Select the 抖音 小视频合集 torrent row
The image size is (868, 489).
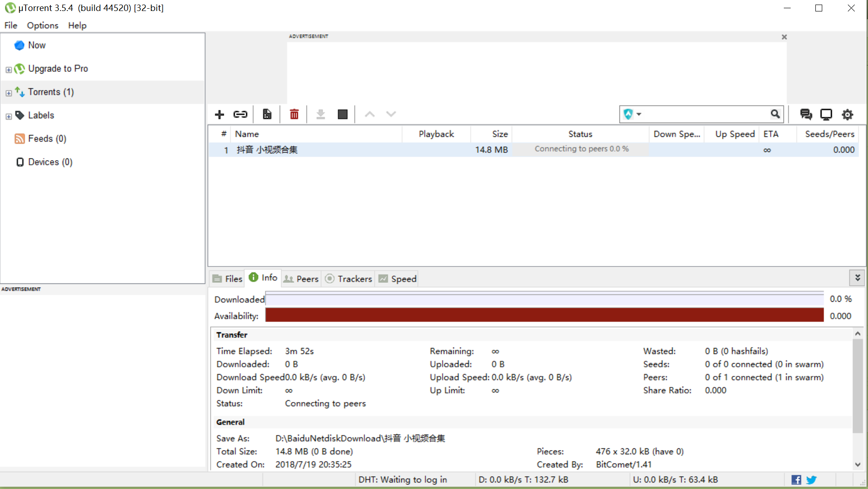point(534,150)
